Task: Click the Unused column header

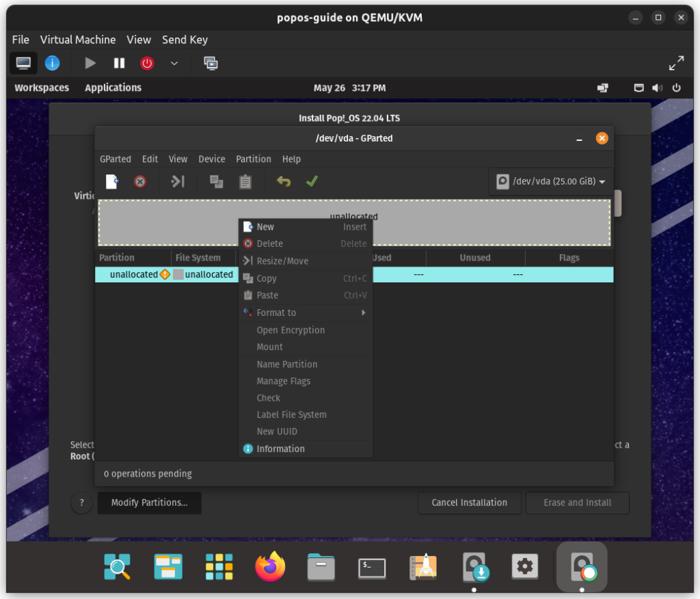Action: click(475, 258)
